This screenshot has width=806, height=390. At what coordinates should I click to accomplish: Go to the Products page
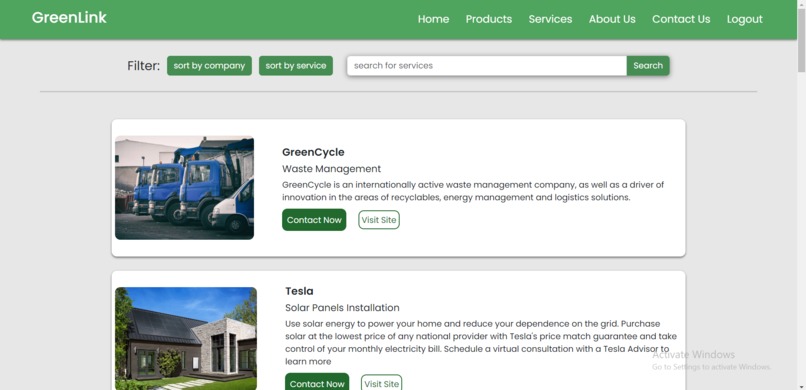pyautogui.click(x=489, y=19)
